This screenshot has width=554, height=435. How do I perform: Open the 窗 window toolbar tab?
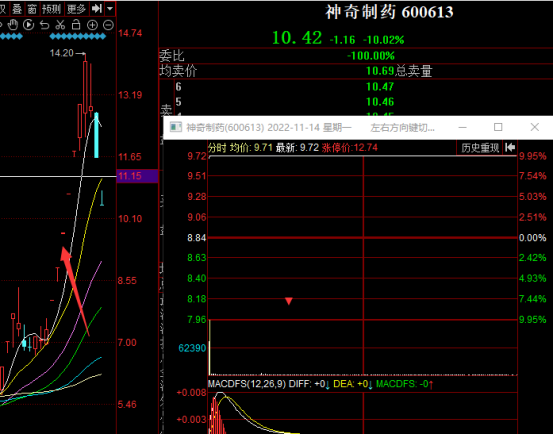tap(32, 8)
